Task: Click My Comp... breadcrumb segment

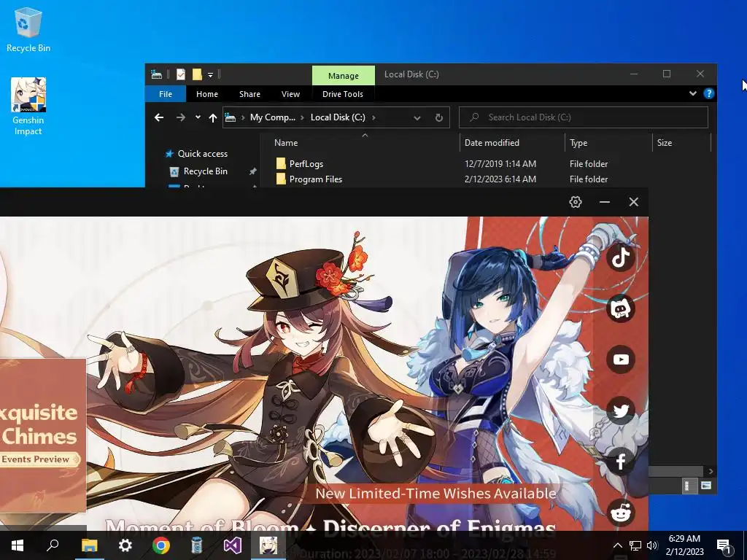Action: click(x=273, y=117)
